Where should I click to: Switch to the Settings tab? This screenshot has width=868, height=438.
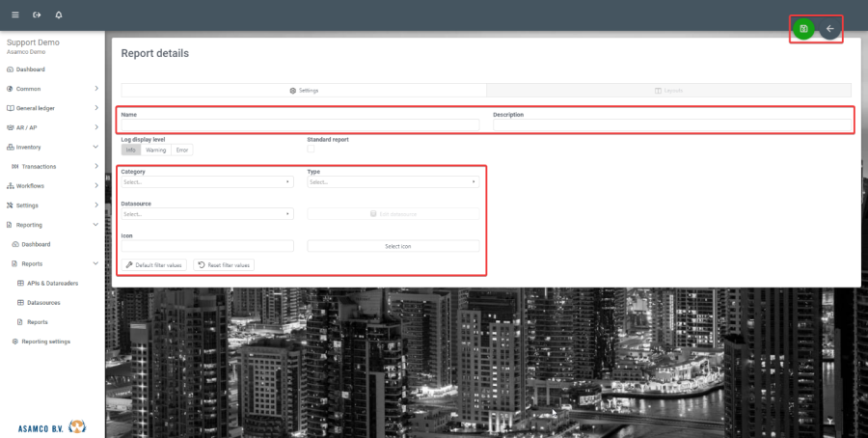click(x=304, y=90)
